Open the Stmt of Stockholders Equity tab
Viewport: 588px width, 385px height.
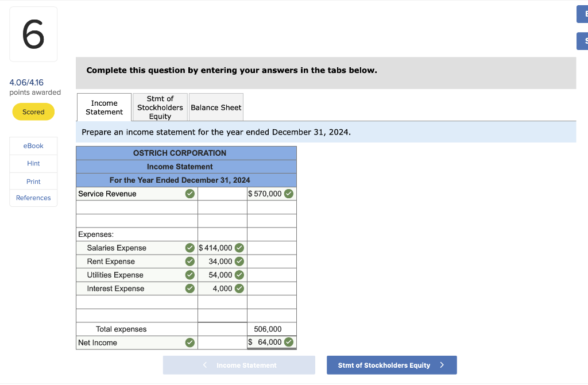(x=160, y=107)
